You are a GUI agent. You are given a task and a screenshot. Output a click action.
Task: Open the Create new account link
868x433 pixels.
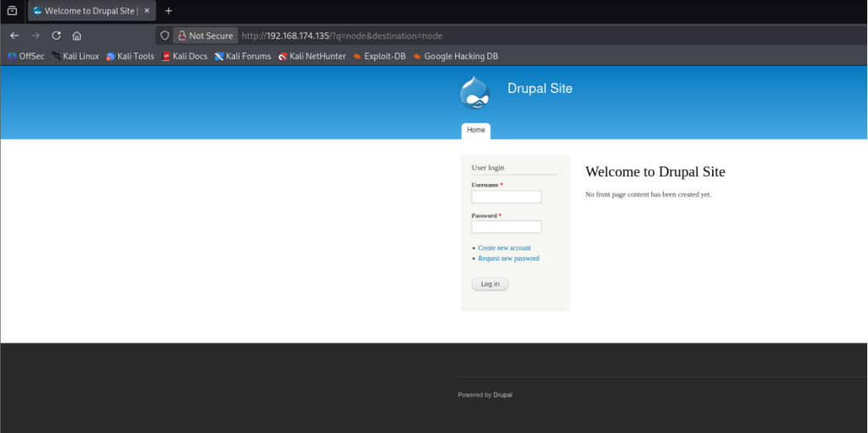point(505,247)
